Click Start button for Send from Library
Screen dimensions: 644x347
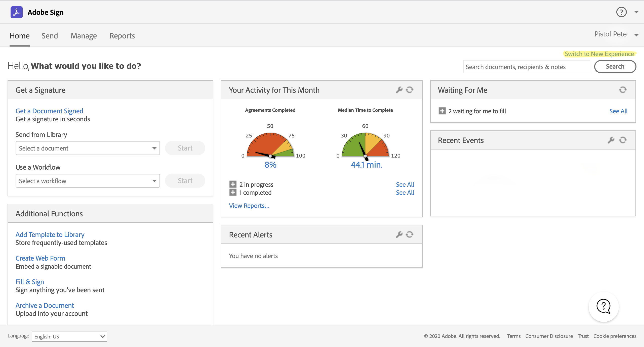pyautogui.click(x=185, y=148)
